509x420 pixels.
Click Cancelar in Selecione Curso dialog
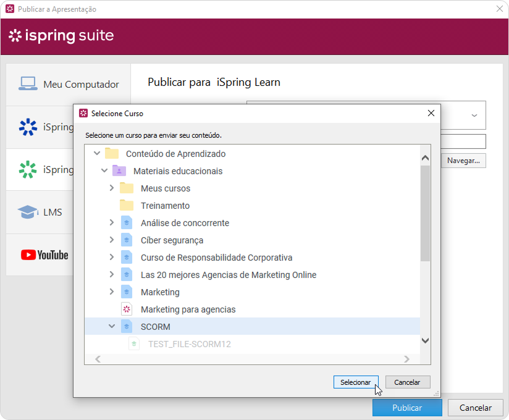(x=407, y=382)
